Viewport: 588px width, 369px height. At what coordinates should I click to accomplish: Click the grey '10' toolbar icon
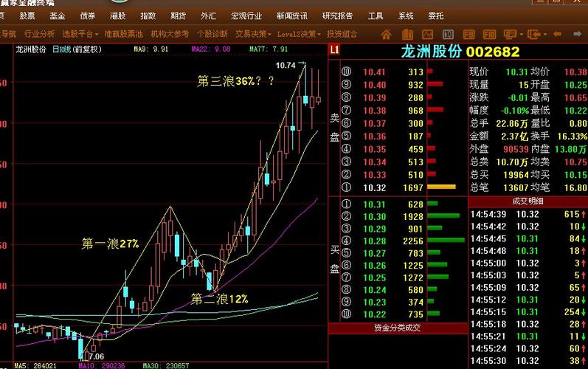pos(448,35)
